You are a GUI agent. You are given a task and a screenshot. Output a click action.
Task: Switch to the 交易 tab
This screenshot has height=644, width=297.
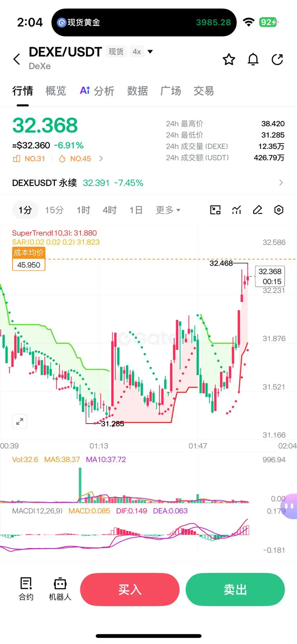click(x=204, y=91)
